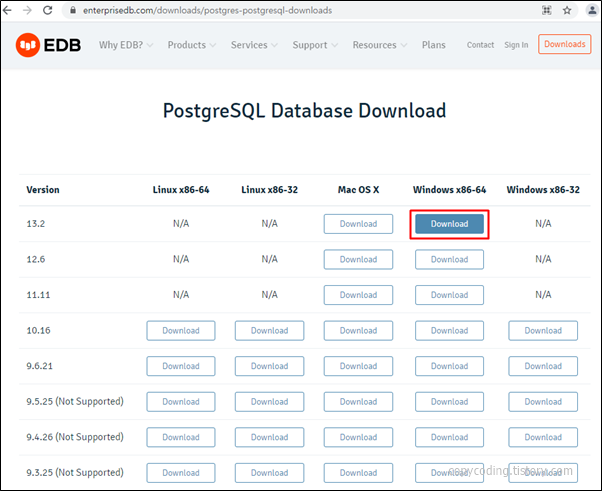The height and width of the screenshot is (491, 602).
Task: Download version 9.5.25 for Linux x86-32
Action: point(270,402)
